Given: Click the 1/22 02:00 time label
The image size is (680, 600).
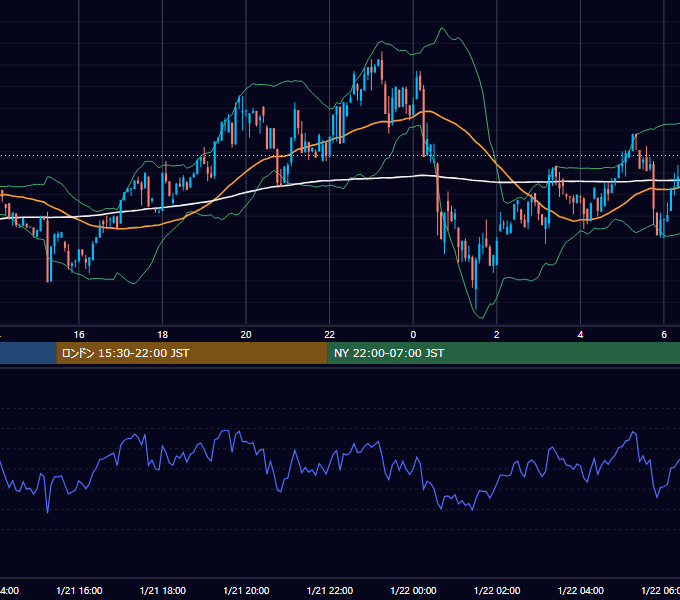Looking at the screenshot, I should (x=497, y=590).
